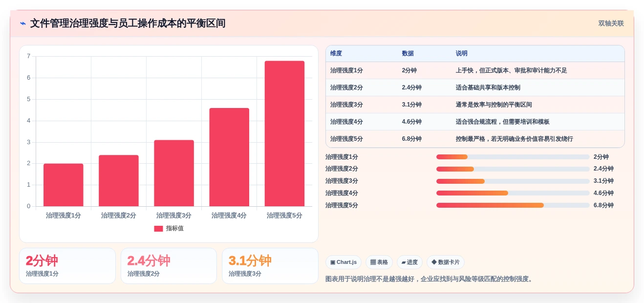Click table cell 治理强度1分

pyautogui.click(x=346, y=70)
